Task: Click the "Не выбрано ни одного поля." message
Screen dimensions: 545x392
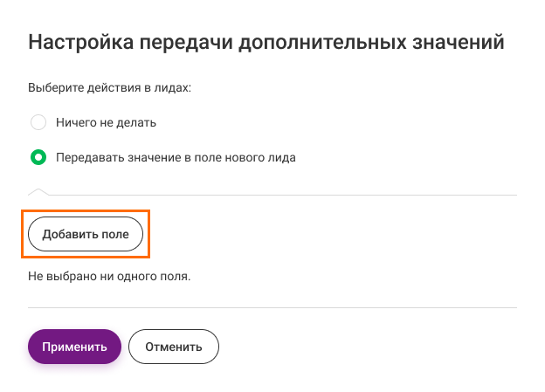Action: point(109,277)
